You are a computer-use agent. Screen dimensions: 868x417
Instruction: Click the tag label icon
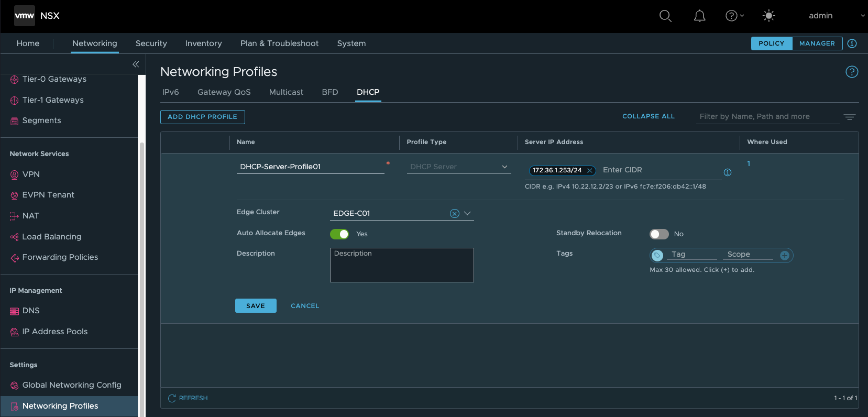657,255
